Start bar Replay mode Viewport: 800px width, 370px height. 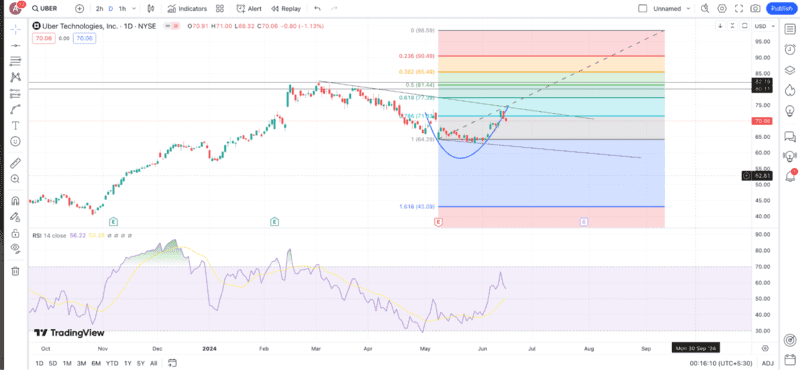tap(286, 9)
